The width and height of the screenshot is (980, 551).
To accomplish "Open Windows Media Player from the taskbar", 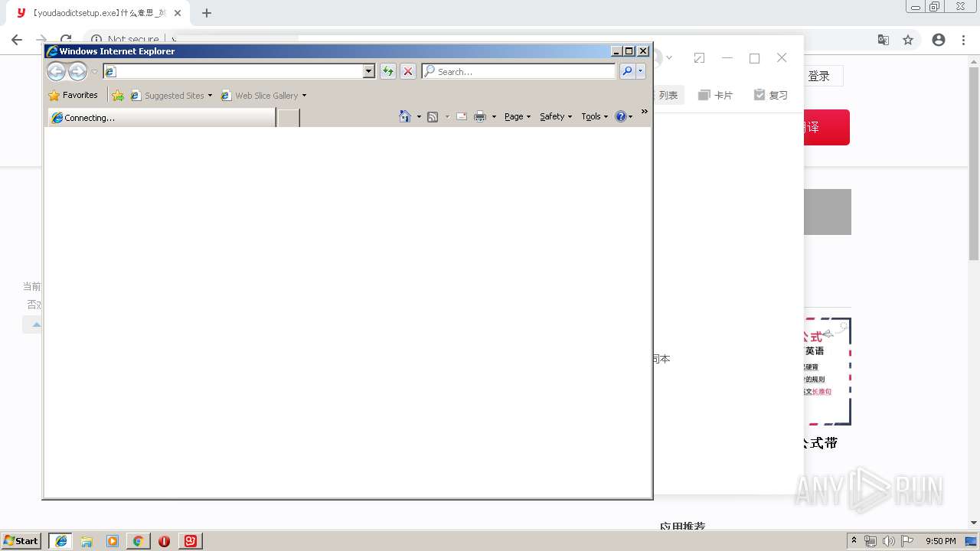I will [113, 541].
